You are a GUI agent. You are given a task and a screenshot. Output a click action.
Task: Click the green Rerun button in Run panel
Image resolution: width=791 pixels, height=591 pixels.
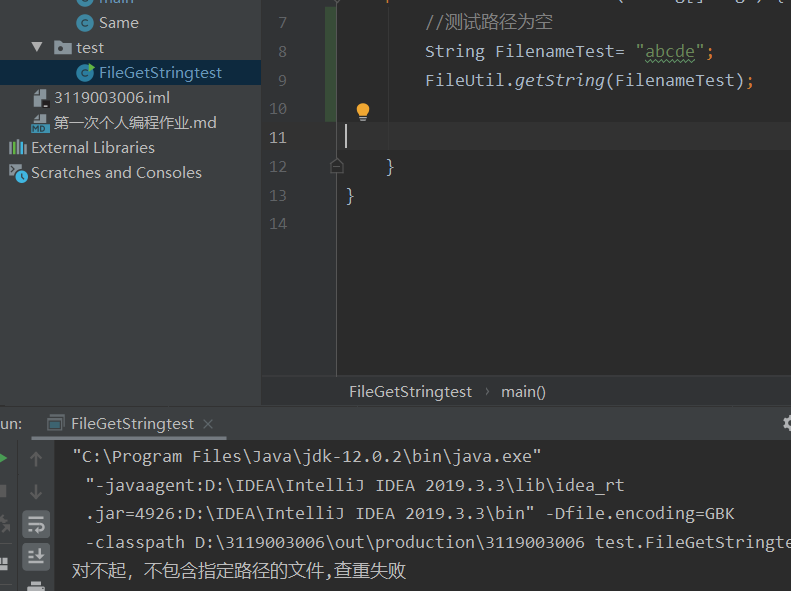3,459
